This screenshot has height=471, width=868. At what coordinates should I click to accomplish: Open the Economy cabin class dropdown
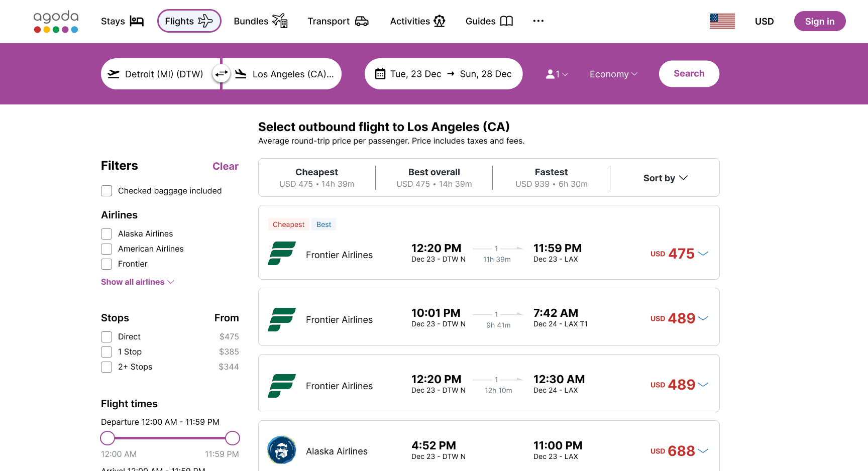[613, 74]
